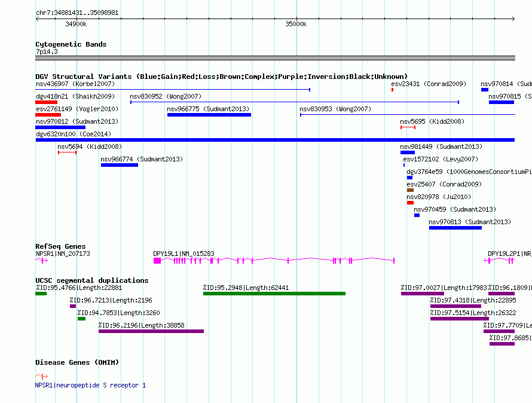Click the 7p14.3 cytogenetic band bar
Viewport: 532px width, 403px height.
[x=275, y=58]
